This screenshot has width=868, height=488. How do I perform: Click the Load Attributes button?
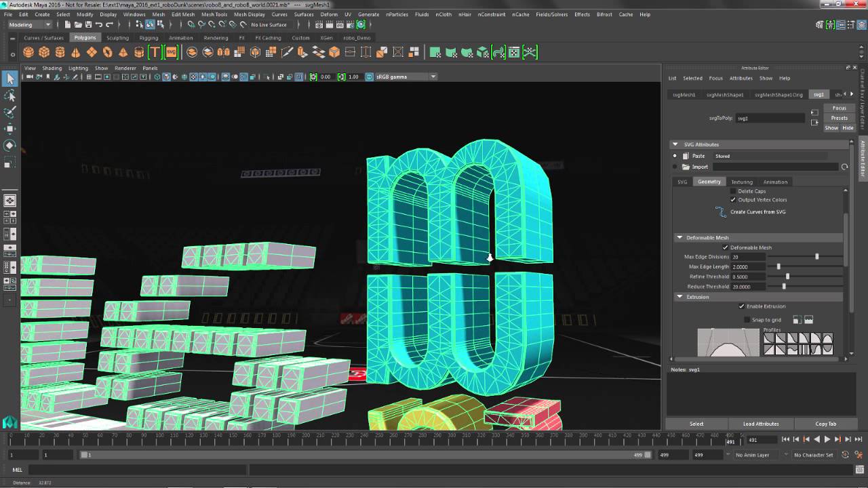click(760, 424)
